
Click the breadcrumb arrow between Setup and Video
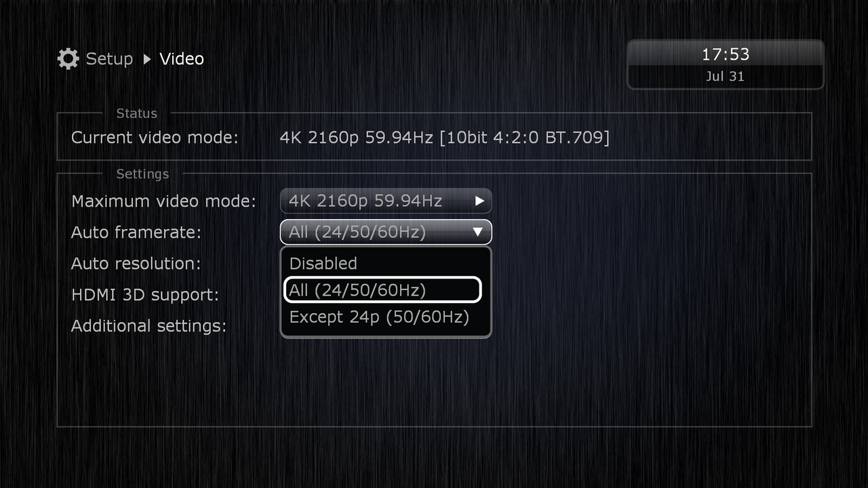pyautogui.click(x=147, y=59)
